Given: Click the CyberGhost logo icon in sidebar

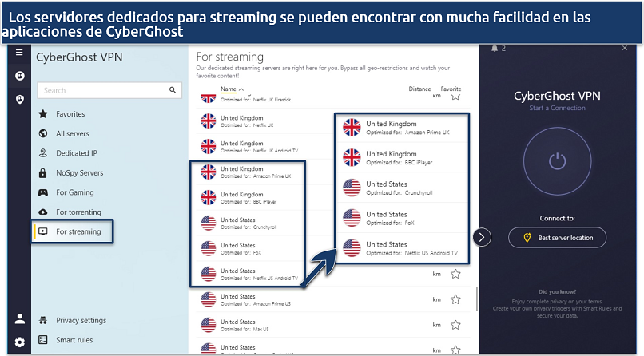Looking at the screenshot, I should point(19,77).
